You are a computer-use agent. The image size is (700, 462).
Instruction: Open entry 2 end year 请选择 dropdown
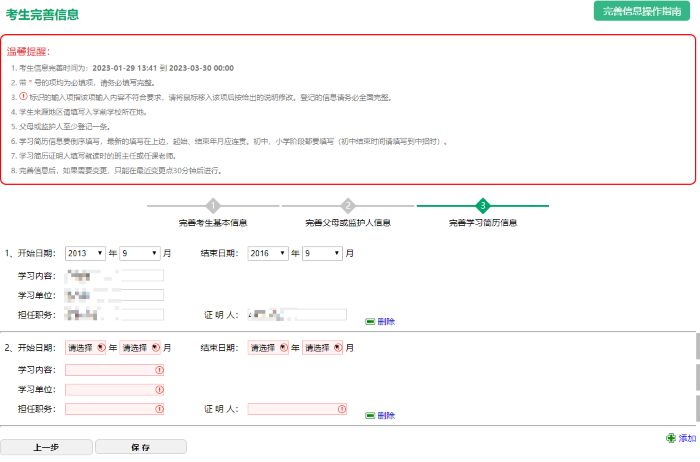coord(268,347)
